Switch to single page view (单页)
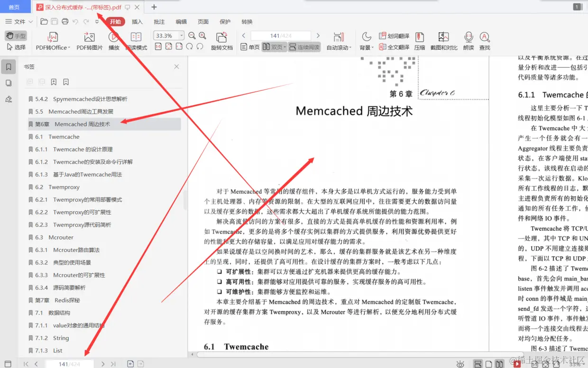Image resolution: width=588 pixels, height=368 pixels. coord(250,47)
